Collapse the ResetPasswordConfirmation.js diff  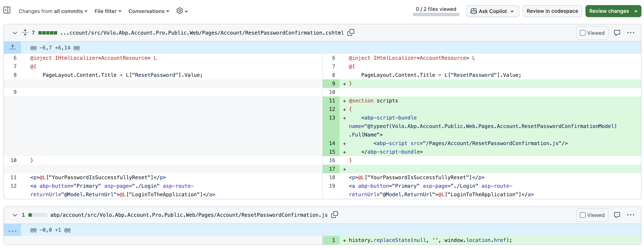tap(15, 215)
